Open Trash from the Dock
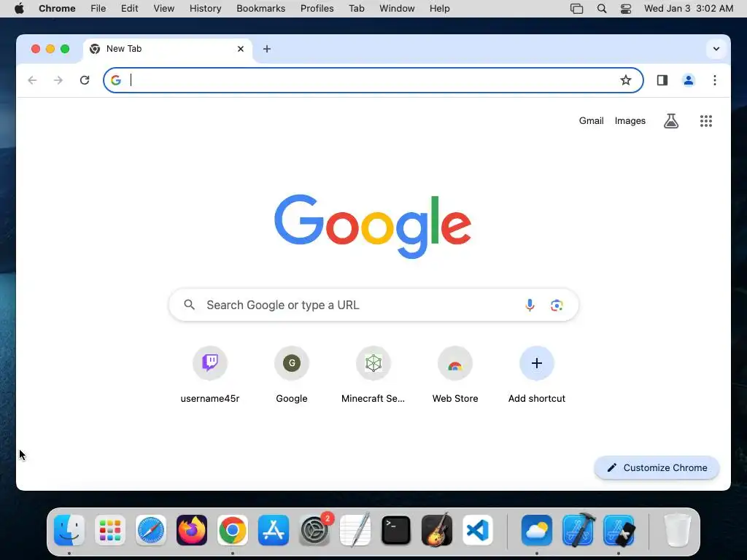 point(677,530)
